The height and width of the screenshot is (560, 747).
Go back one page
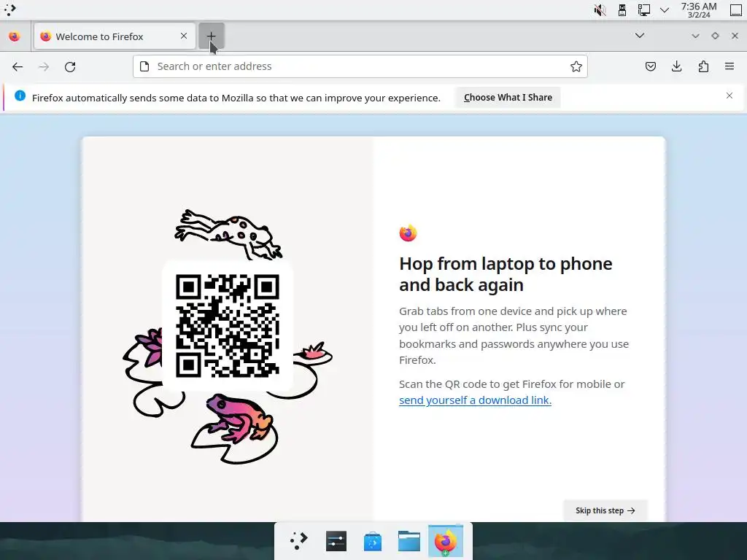click(18, 66)
